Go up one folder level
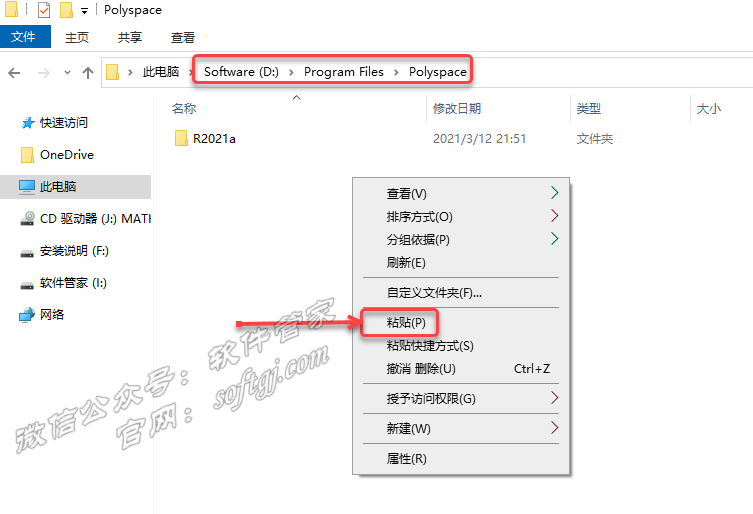The width and height of the screenshot is (753, 514). point(87,73)
